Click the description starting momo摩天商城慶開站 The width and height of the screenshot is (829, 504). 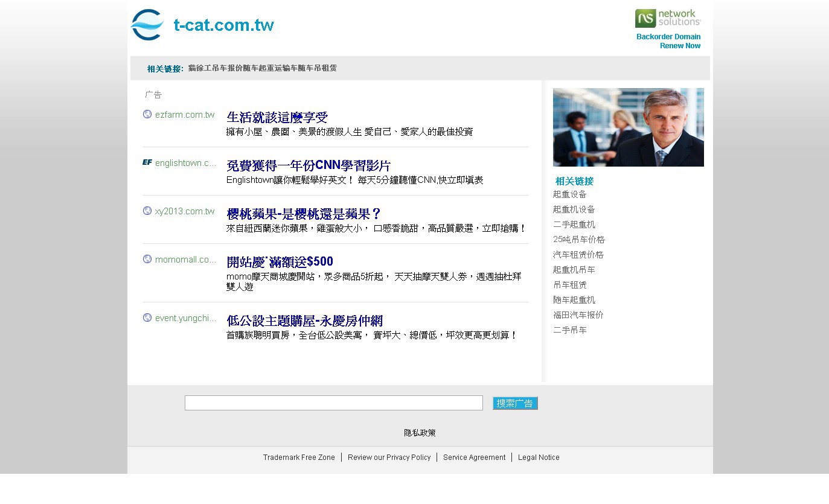point(374,282)
